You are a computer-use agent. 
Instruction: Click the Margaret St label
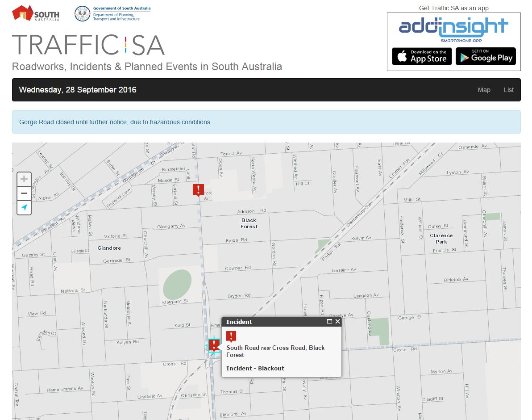pos(175,302)
